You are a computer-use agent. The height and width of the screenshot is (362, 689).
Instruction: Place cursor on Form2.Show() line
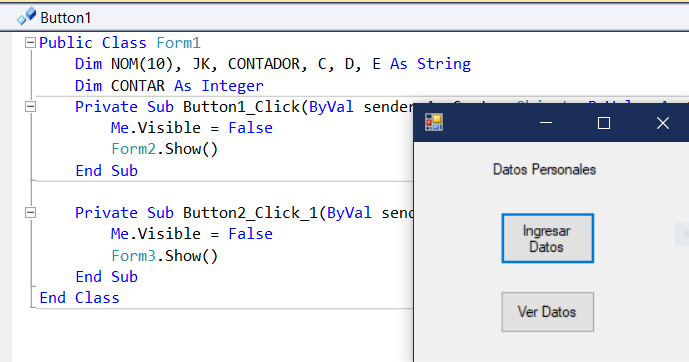tap(164, 149)
